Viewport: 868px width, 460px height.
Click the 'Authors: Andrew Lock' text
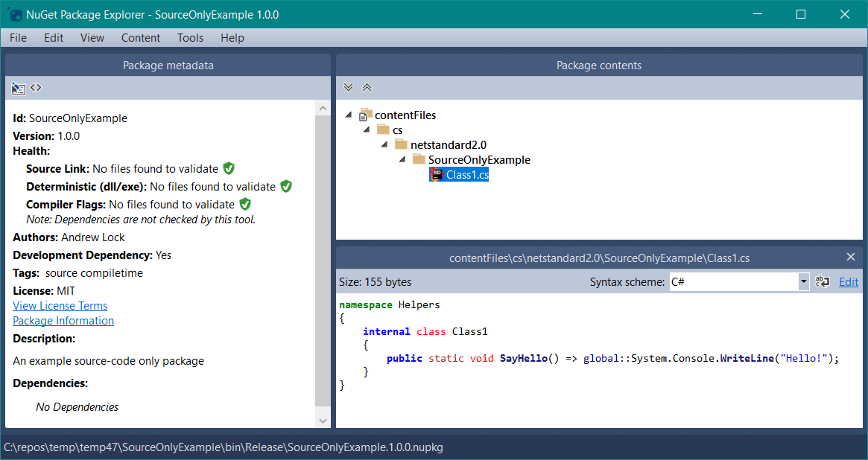click(69, 237)
